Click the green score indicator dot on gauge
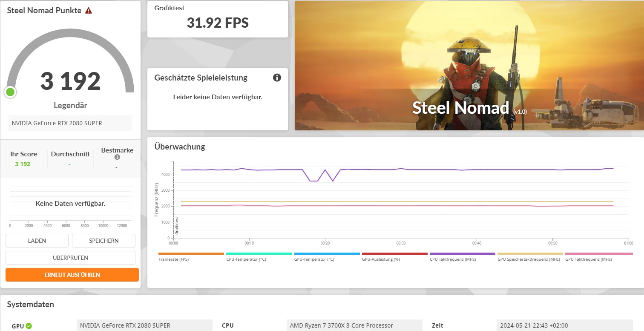The height and width of the screenshot is (331, 644). point(10,92)
